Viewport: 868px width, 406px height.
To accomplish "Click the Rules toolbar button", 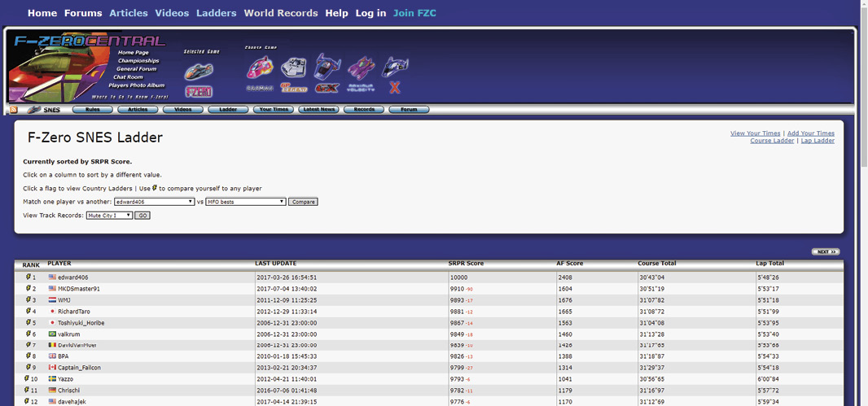I will (93, 110).
